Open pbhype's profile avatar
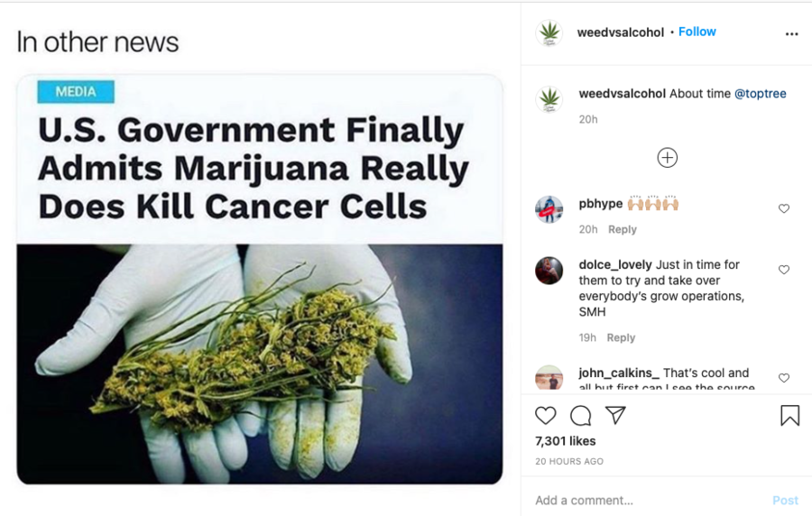Viewport: 812px width, 516px height. click(x=549, y=209)
